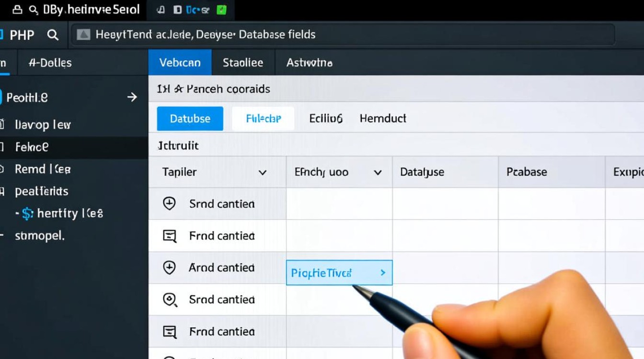Click the white Fiulecap button
The height and width of the screenshot is (359, 644).
tap(263, 119)
